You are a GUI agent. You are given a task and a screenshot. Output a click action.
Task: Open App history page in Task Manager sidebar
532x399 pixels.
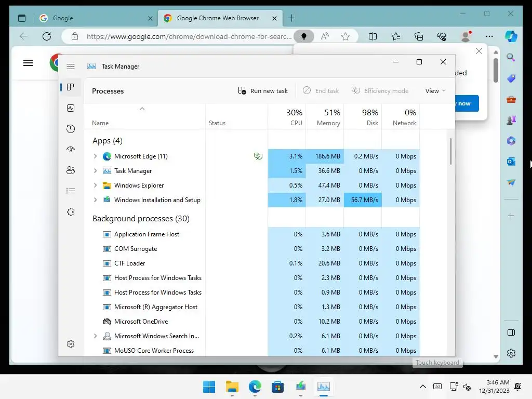pos(71,129)
